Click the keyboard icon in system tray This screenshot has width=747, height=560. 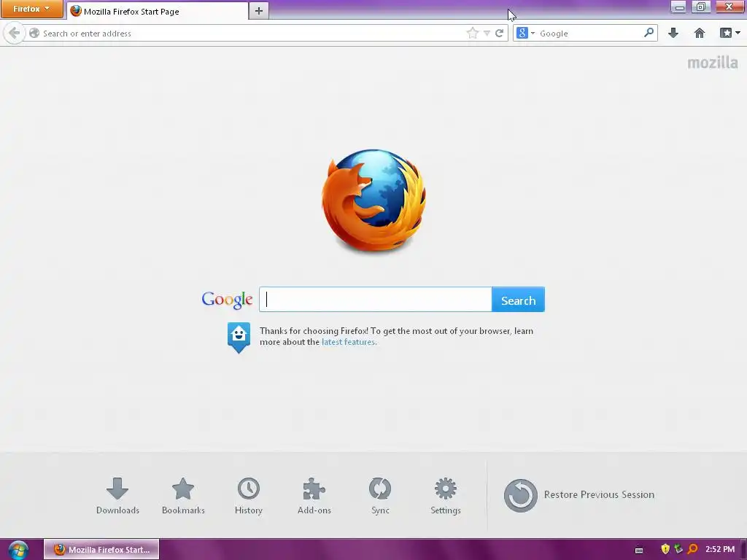[639, 550]
